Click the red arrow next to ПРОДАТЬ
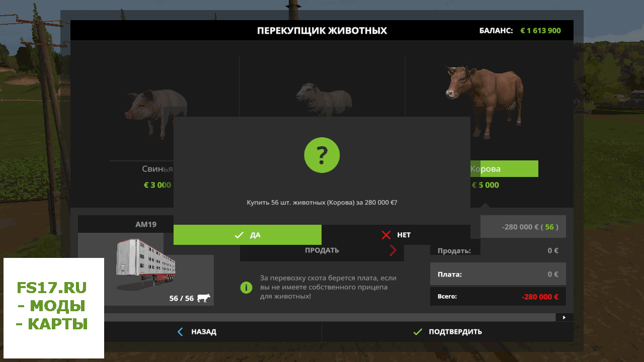The height and width of the screenshot is (362, 644). [393, 250]
